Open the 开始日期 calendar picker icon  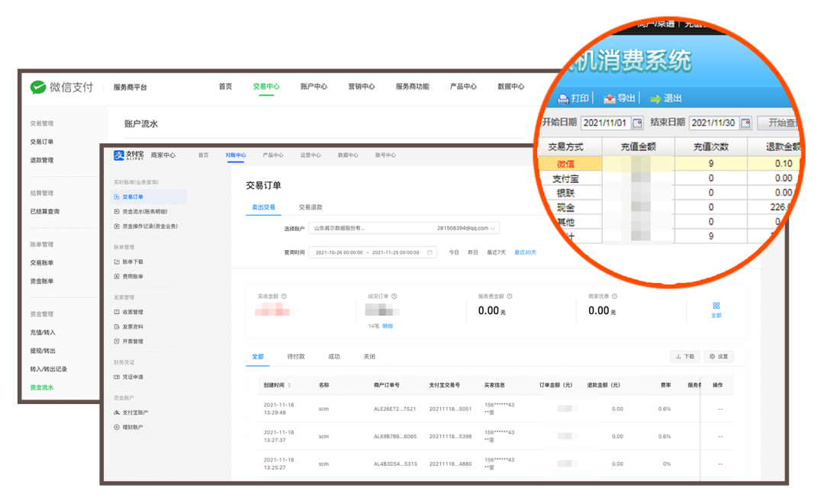click(x=637, y=124)
